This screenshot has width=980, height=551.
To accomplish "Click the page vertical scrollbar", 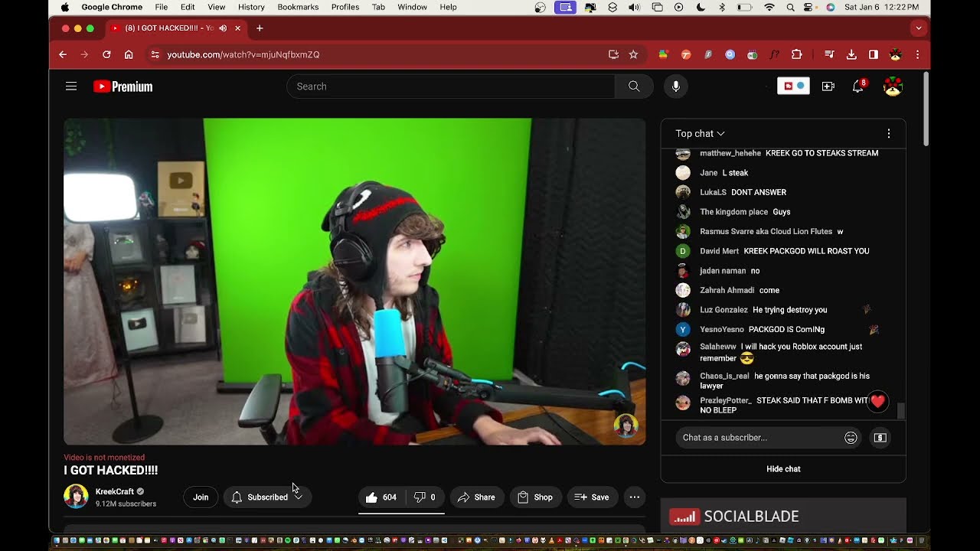I will pos(926,110).
